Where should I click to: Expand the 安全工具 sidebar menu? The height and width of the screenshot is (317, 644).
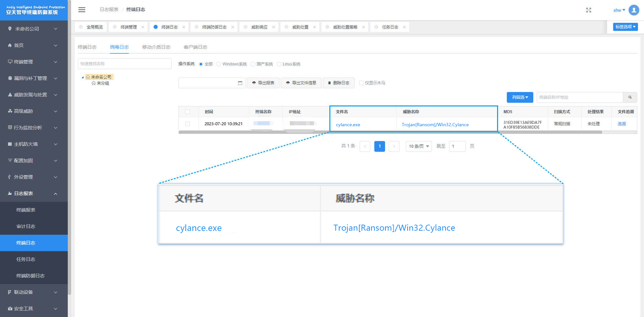[34, 309]
